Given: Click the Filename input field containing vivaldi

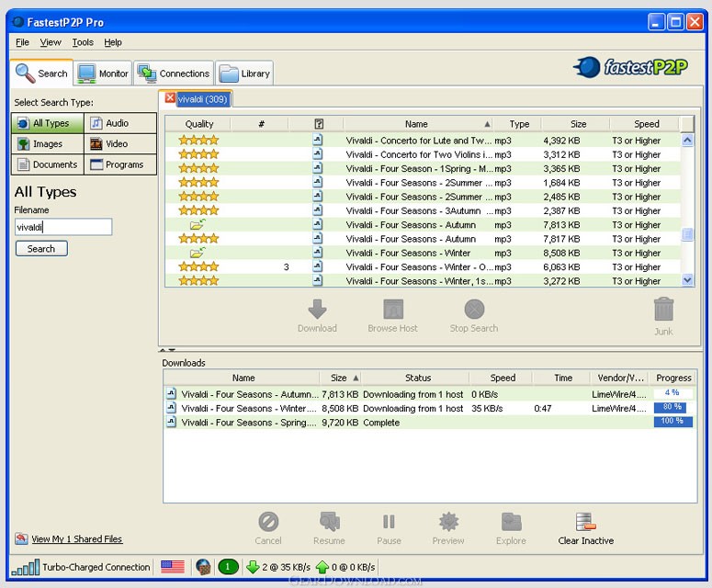Looking at the screenshot, I should tap(63, 227).
